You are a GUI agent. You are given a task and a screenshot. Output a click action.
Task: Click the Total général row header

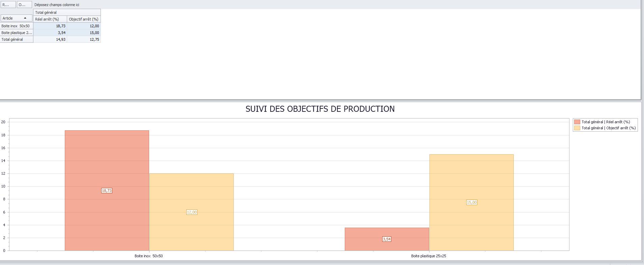(x=16, y=39)
